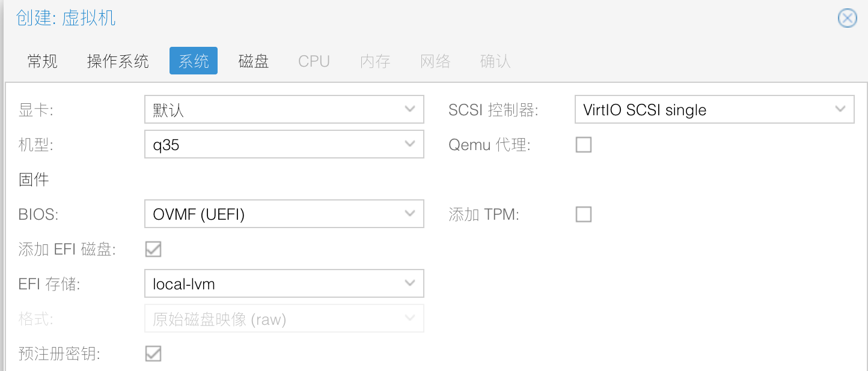
Task: Tick the 添加 TPM checkbox
Action: point(583,214)
